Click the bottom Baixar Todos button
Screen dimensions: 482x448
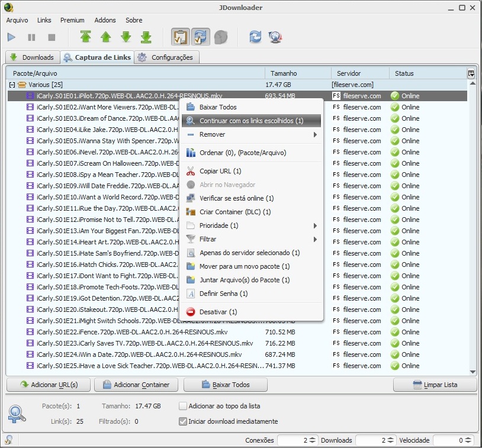coord(226,385)
